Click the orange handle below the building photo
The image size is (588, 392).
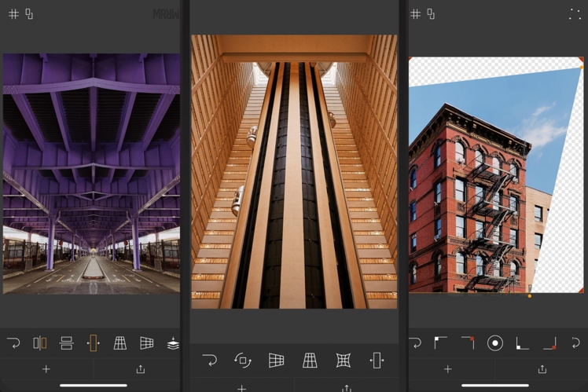529,296
